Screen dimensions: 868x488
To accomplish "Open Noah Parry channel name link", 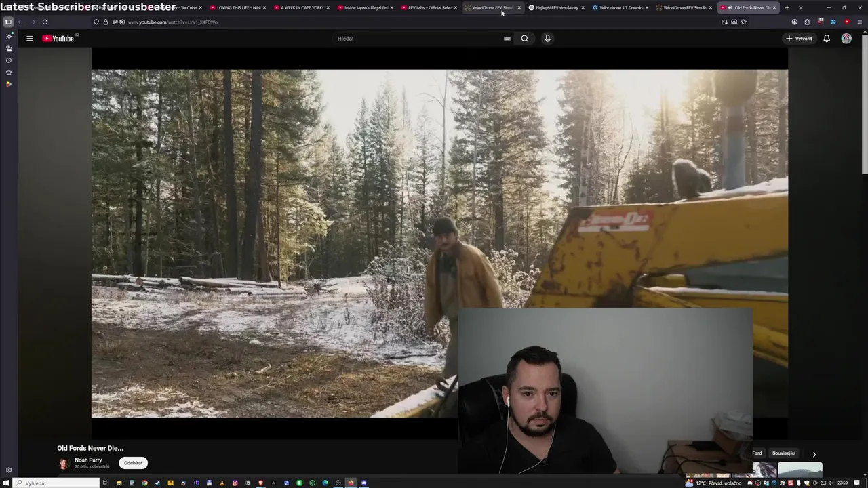I will [88, 460].
